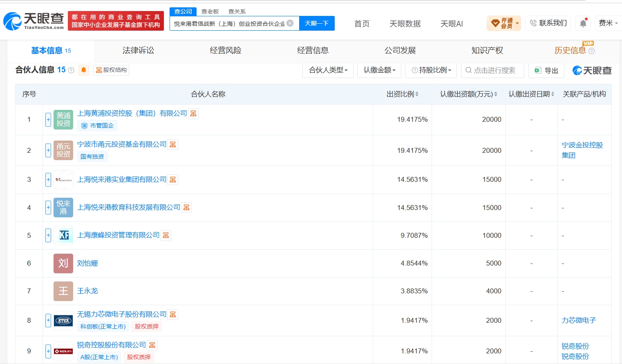
Task: Click the 天眼一下 search button
Action: 317,23
